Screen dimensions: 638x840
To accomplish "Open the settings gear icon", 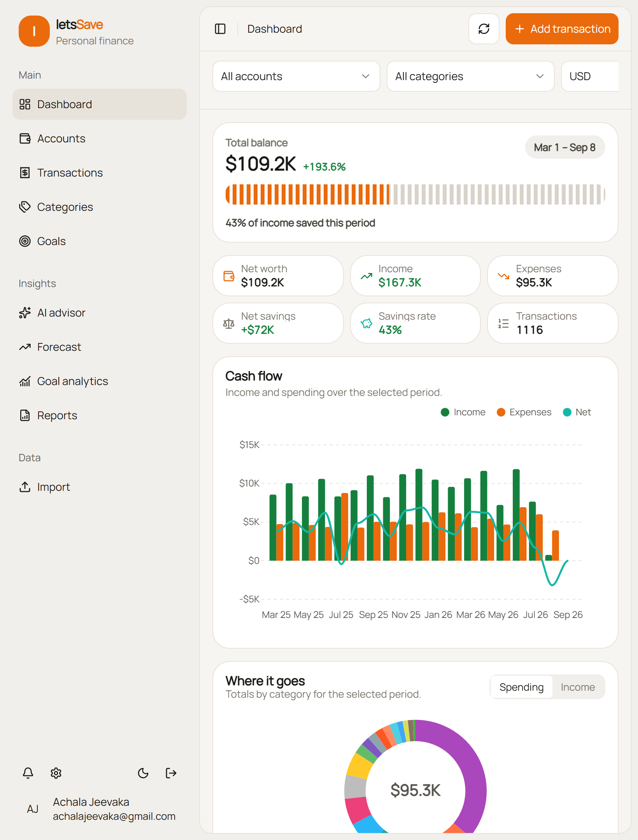I will 56,773.
